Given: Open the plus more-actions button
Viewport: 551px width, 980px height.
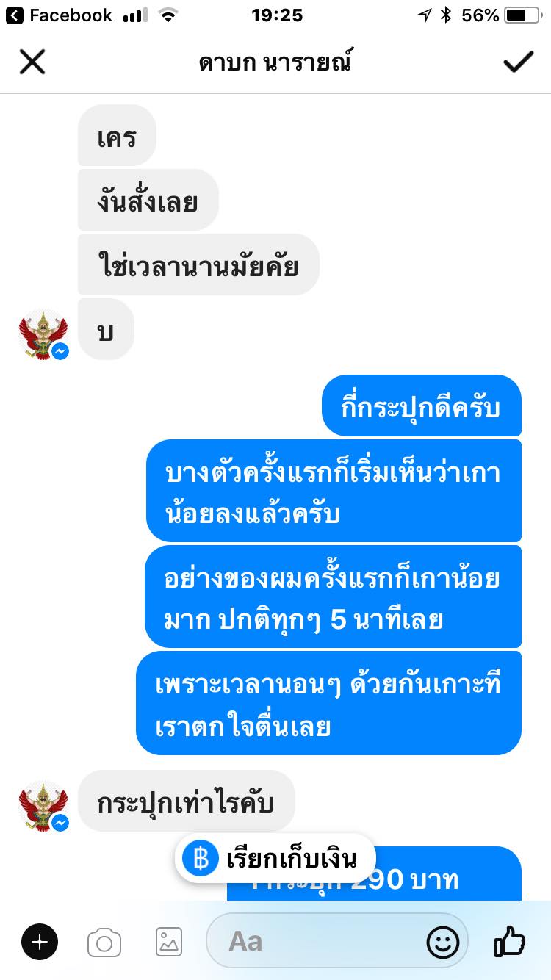Looking at the screenshot, I should click(40, 941).
